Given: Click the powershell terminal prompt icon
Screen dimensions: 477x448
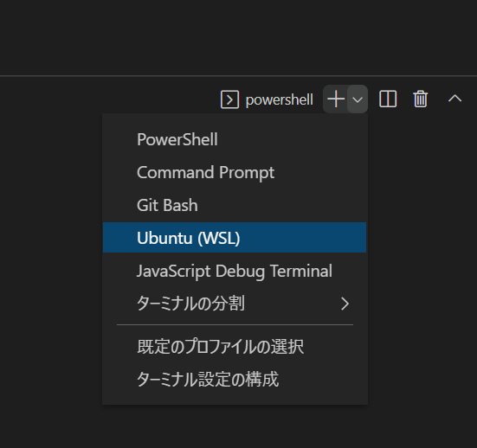Looking at the screenshot, I should 229,99.
